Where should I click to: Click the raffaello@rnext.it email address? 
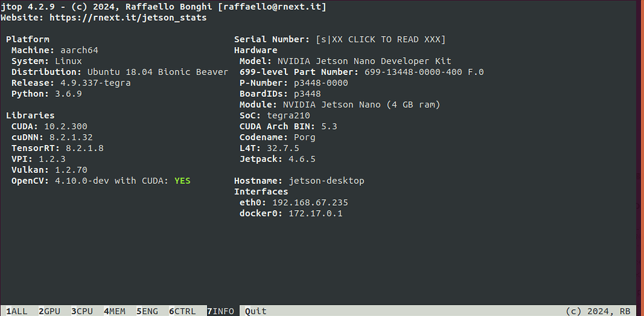coord(272,7)
